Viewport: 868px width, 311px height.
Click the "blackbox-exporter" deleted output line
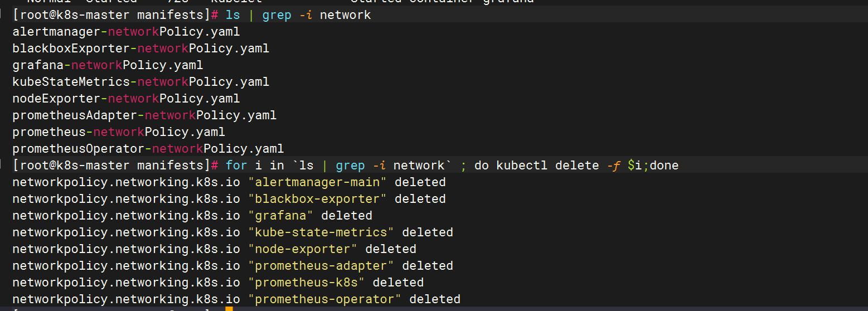click(229, 199)
